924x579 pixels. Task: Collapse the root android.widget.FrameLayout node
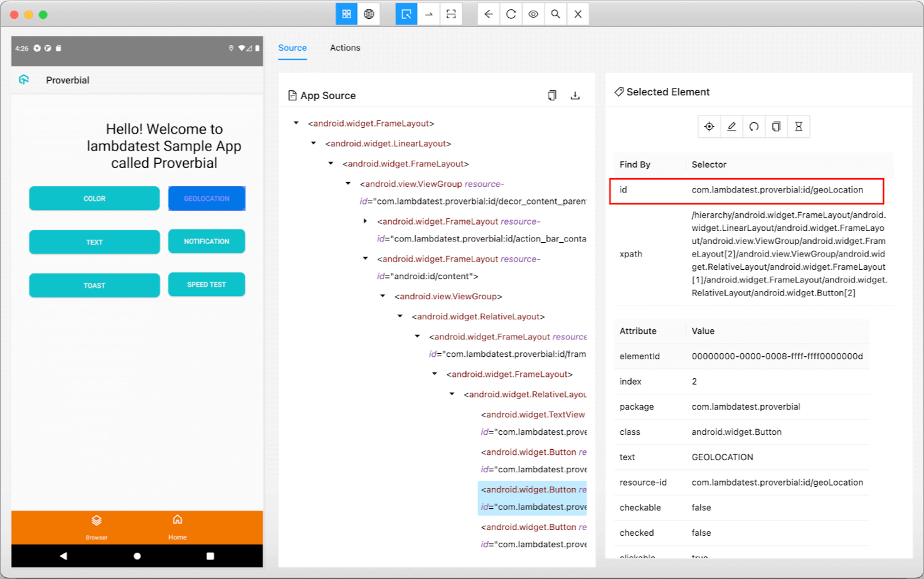pyautogui.click(x=296, y=123)
